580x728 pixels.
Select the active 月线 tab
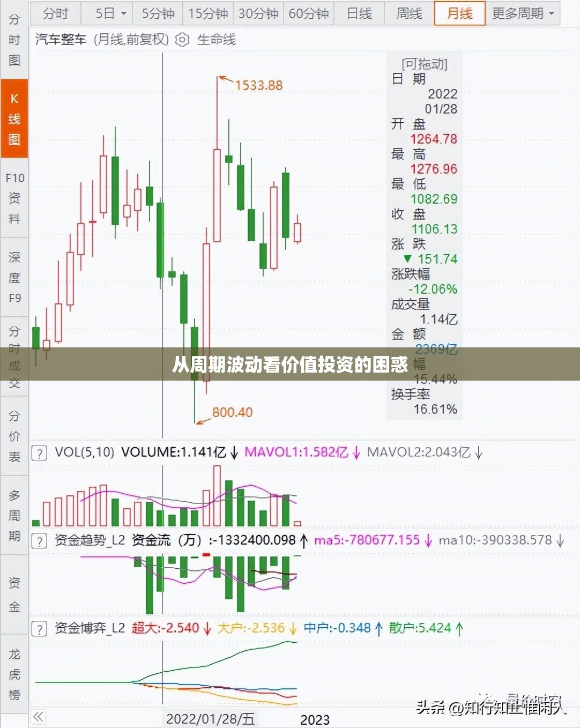459,13
